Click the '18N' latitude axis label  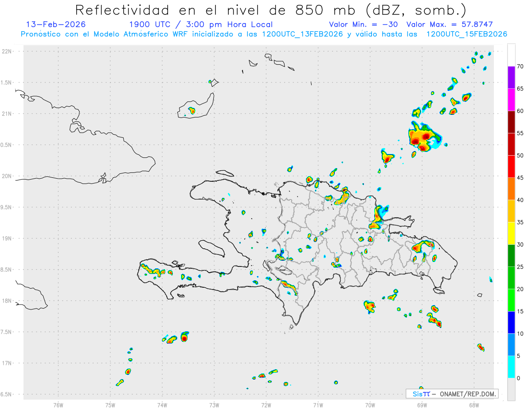8,301
